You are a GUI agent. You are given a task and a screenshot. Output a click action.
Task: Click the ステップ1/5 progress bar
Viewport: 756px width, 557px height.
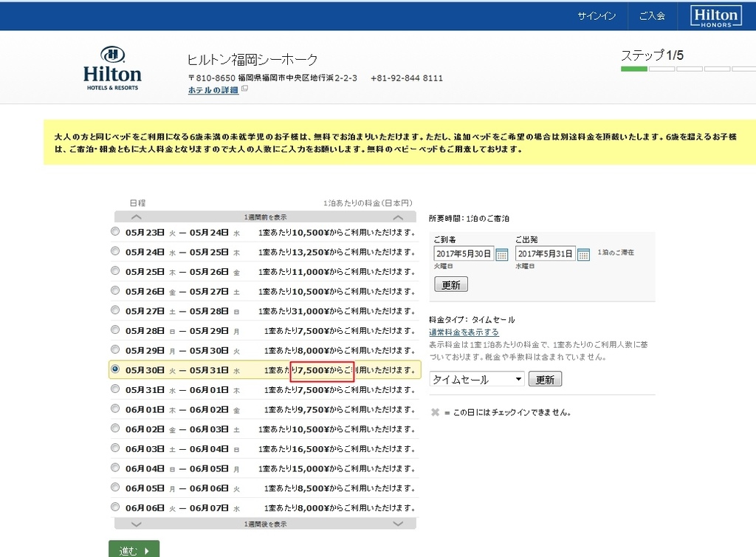tap(689, 69)
